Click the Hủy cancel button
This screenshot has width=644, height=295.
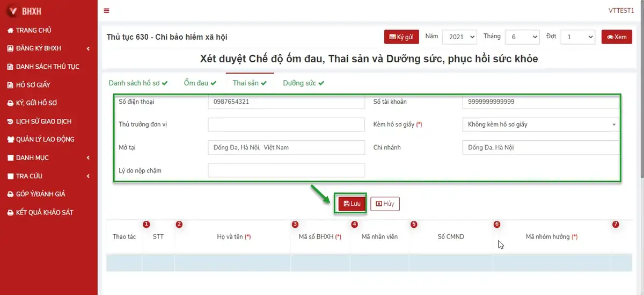pyautogui.click(x=385, y=204)
